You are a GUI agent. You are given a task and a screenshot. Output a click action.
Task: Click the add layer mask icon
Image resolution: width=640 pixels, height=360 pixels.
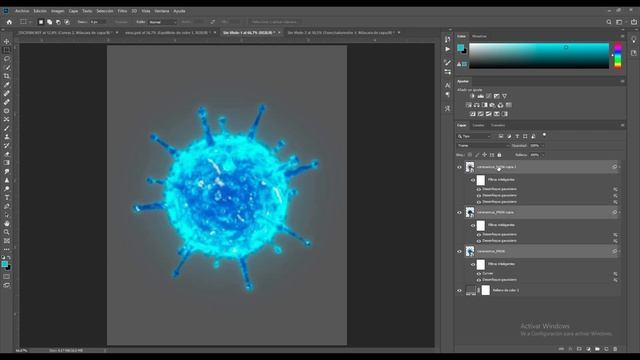tap(579, 349)
